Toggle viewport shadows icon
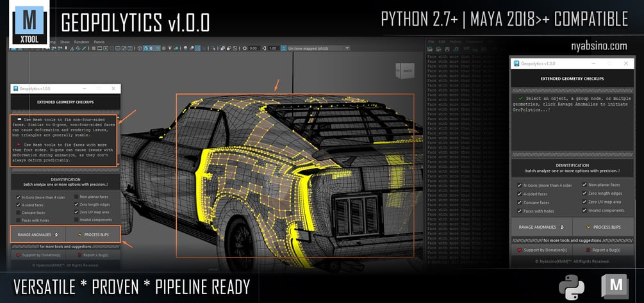Image resolution: width=644 pixels, height=303 pixels. (x=176, y=48)
